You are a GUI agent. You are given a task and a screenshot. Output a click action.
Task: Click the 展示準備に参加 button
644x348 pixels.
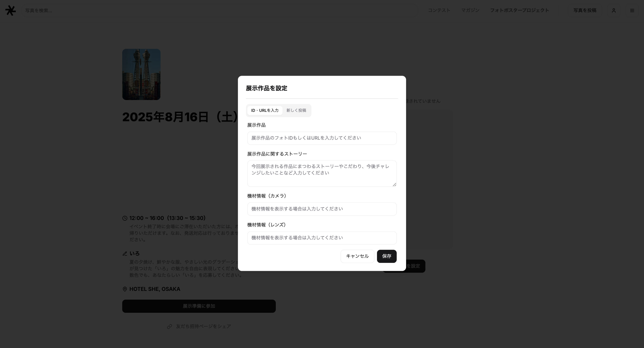(199, 306)
